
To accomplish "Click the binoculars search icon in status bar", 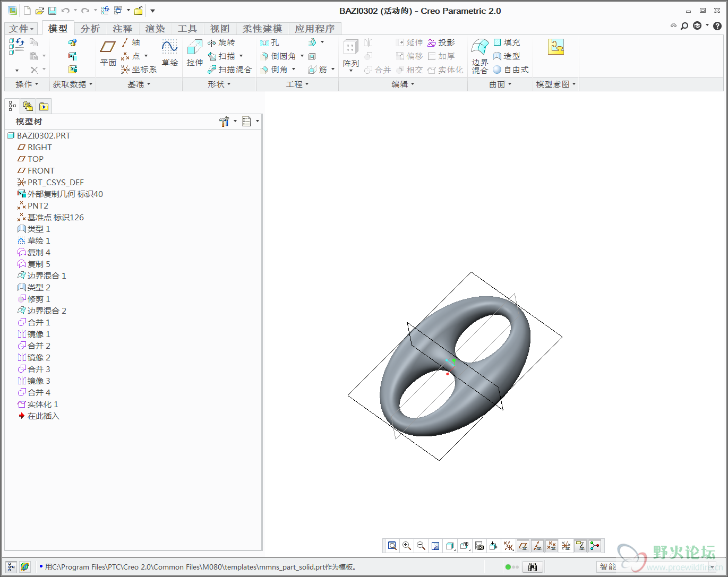I will pos(533,567).
